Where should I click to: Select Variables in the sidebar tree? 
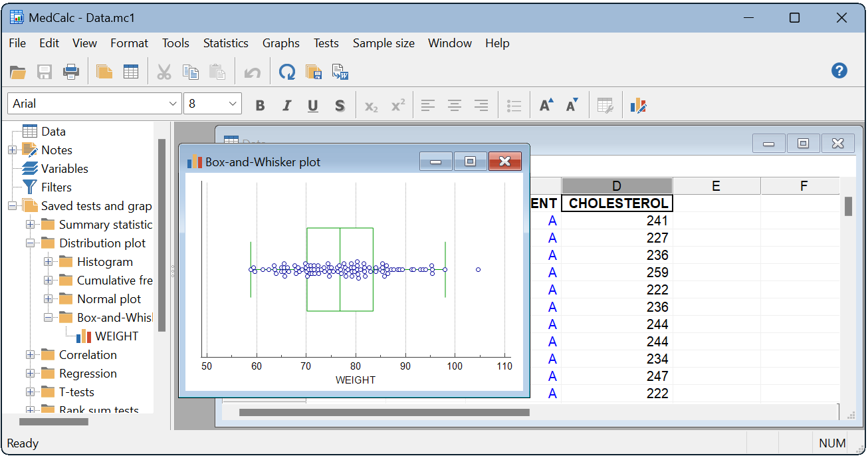coord(64,169)
